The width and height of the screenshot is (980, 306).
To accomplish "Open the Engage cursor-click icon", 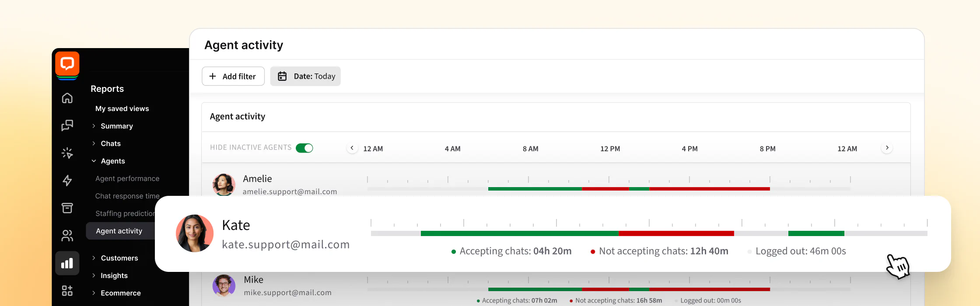I will tap(67, 153).
